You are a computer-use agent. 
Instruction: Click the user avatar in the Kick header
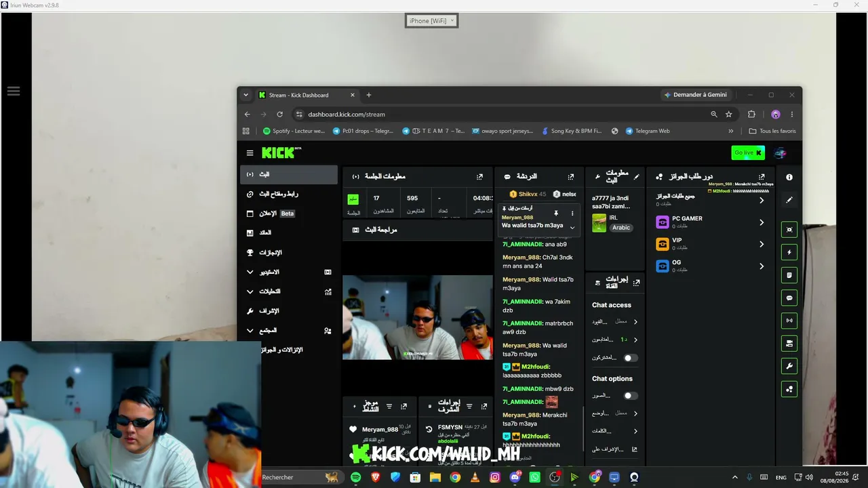coord(781,153)
